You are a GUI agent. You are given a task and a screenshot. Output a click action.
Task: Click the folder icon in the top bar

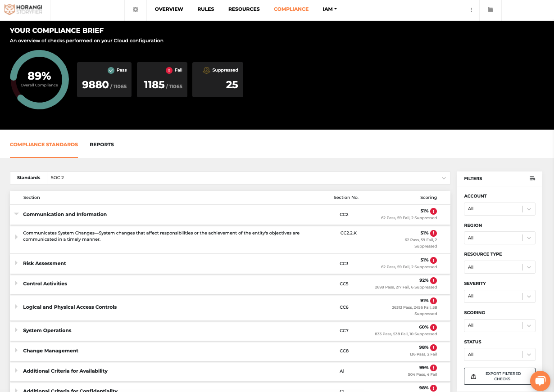490,9
